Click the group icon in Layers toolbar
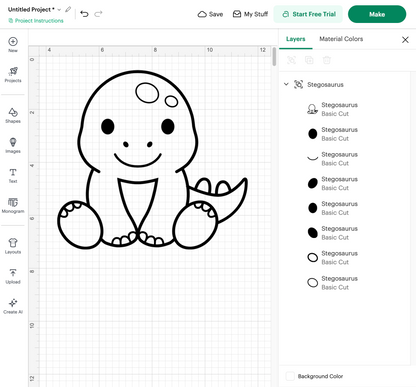Image resolution: width=416 pixels, height=387 pixels. coord(291,60)
